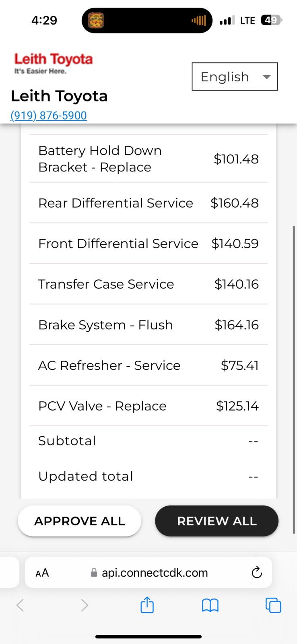Tap the dropdown arrow beside English
Screen dimensions: 297x644
point(266,77)
